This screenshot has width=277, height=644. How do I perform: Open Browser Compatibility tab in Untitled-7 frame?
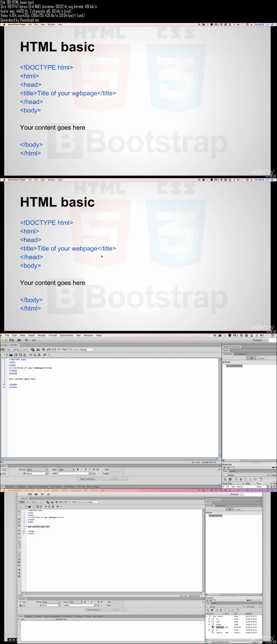38,487
